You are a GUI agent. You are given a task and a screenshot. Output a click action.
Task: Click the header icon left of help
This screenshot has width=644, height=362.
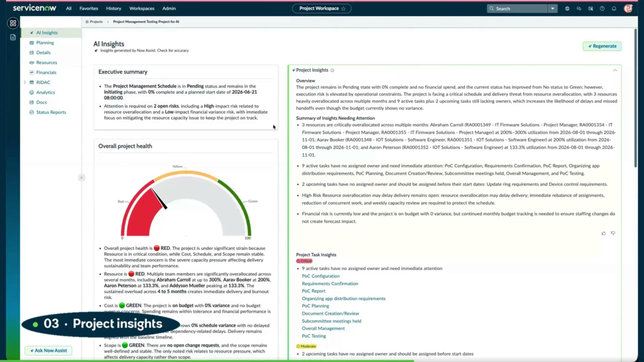click(591, 8)
